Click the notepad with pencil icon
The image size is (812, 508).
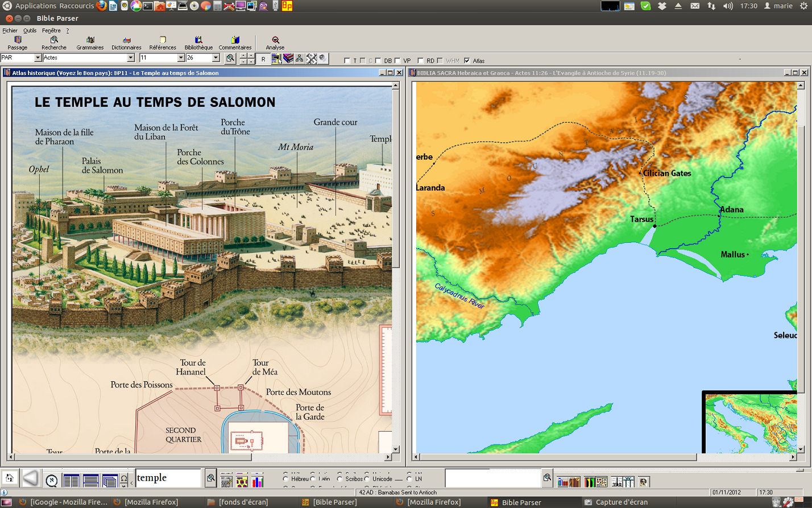tap(226, 481)
